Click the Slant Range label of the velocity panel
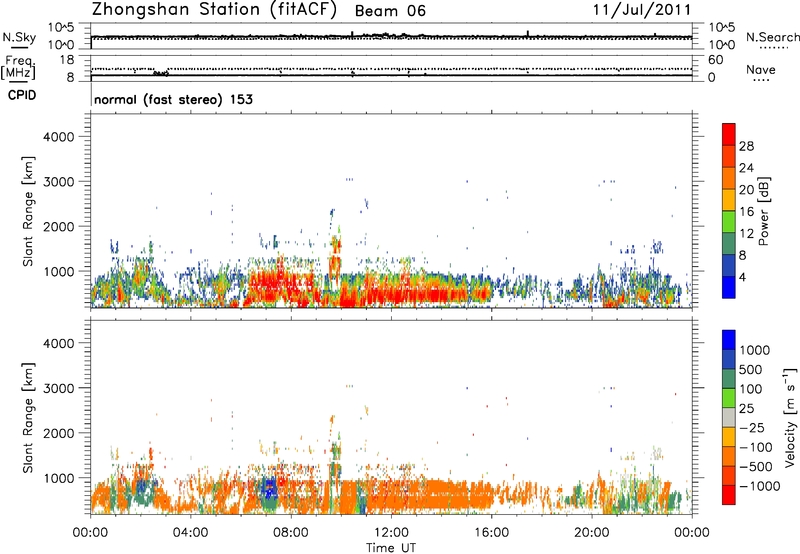Viewport: 800px width, 554px height. tap(28, 418)
